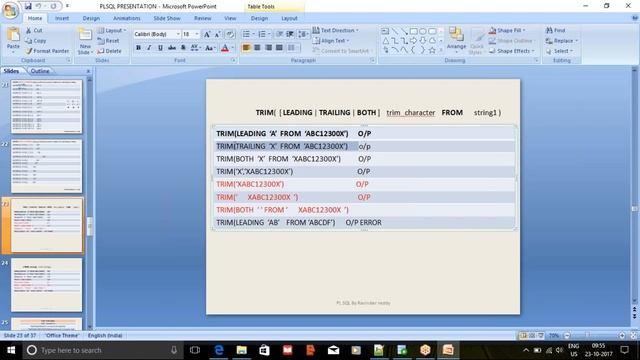Viewport: 640px width, 360px height.
Task: Open the Select dropdown in Editing
Action: coord(560,51)
